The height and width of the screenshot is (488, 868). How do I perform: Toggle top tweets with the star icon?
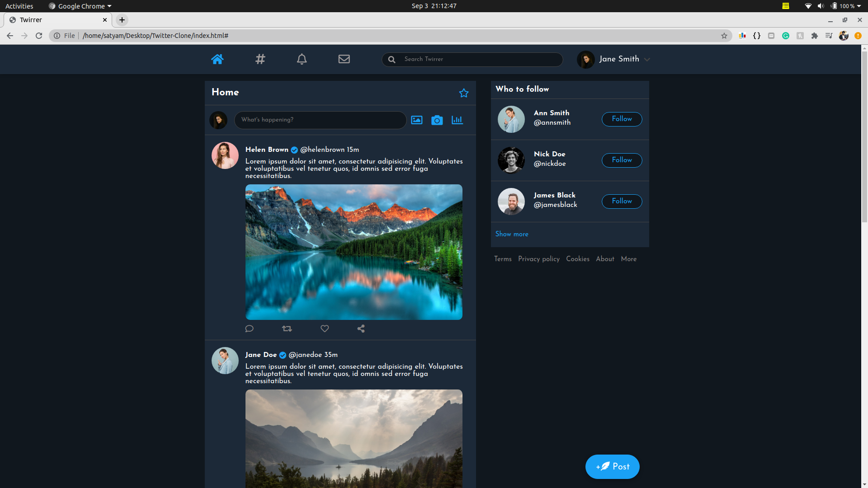pos(464,93)
